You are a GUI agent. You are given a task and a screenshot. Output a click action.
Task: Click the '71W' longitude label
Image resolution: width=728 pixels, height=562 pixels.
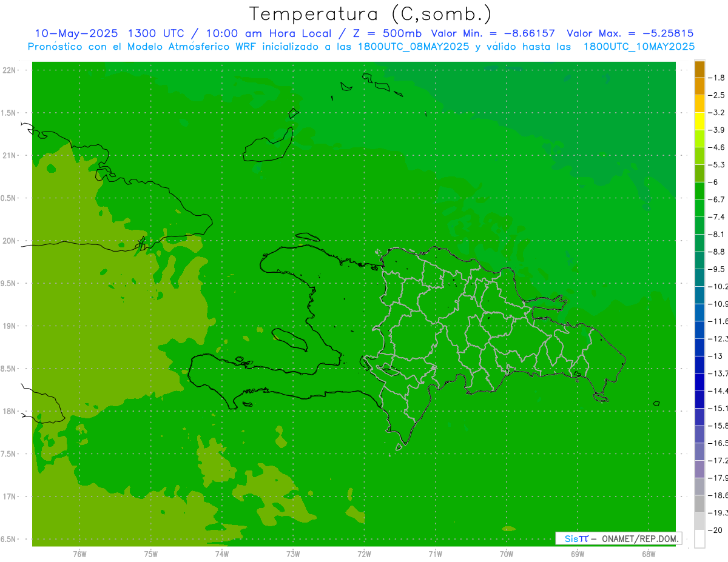(435, 554)
